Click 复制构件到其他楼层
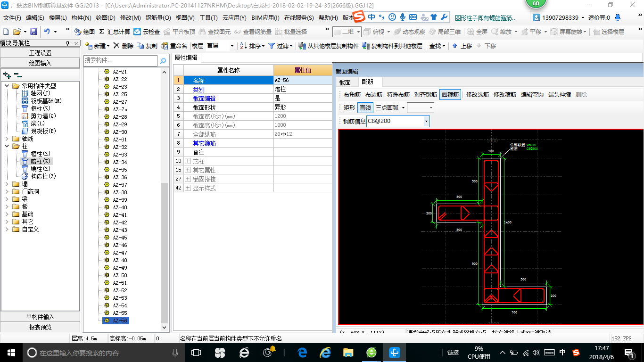 click(393, 46)
